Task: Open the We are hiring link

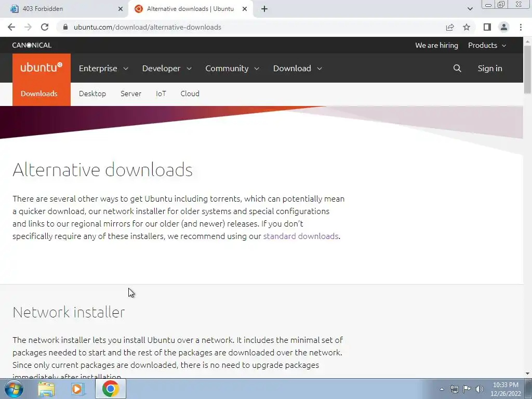Action: 436,45
